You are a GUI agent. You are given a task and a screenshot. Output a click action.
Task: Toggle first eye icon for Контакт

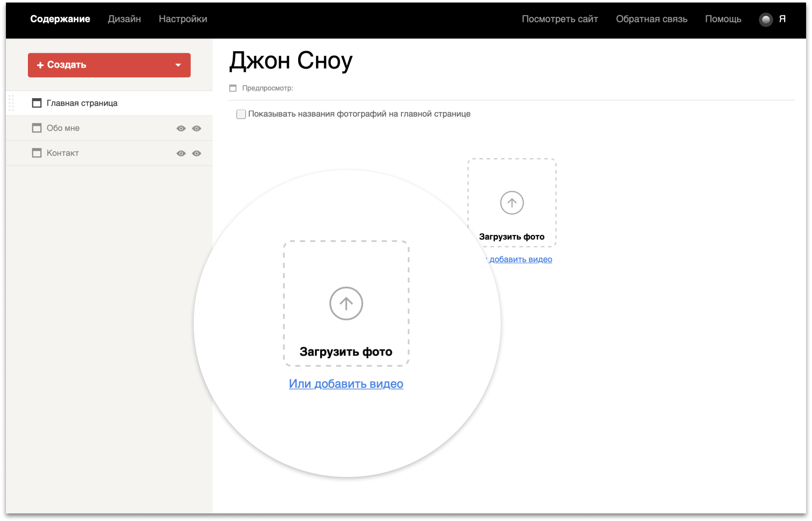point(181,154)
